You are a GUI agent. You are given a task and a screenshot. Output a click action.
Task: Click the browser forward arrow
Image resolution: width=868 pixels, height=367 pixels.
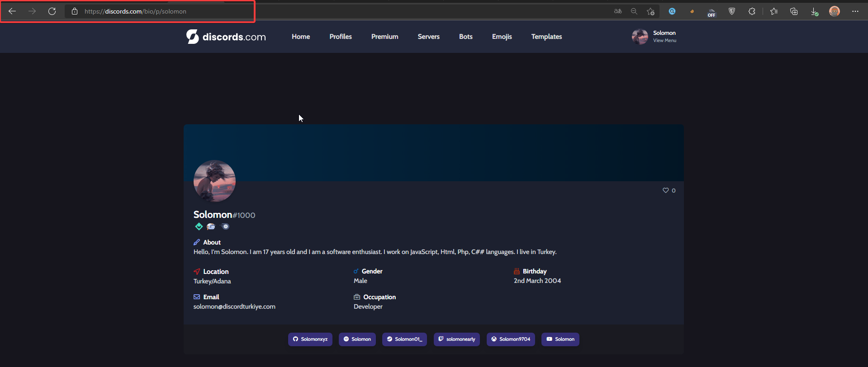coord(32,11)
